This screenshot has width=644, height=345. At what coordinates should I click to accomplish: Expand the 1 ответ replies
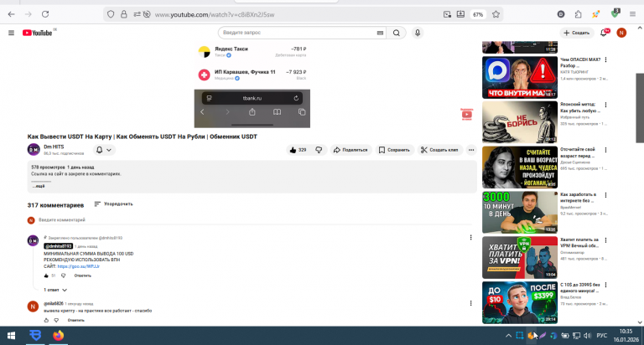coord(55,290)
